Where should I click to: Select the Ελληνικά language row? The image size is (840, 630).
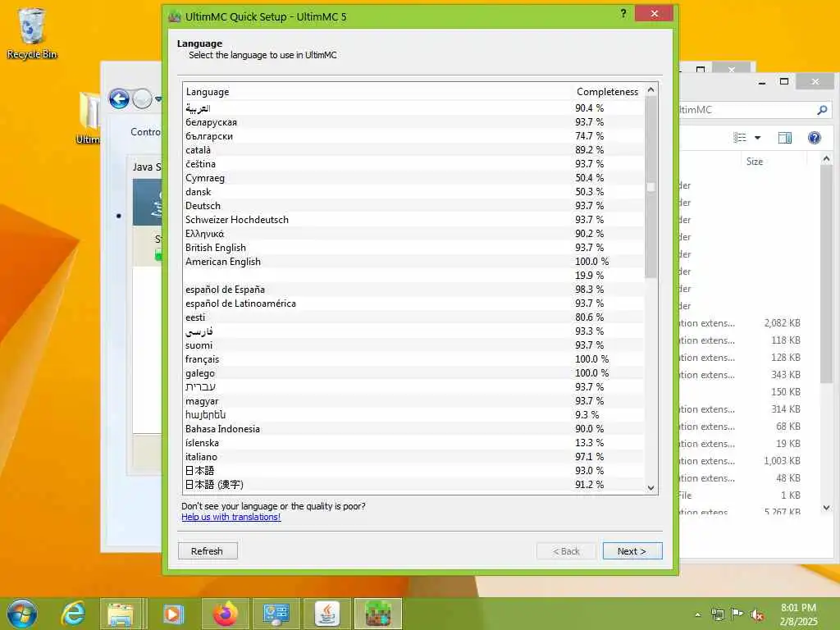(x=413, y=234)
